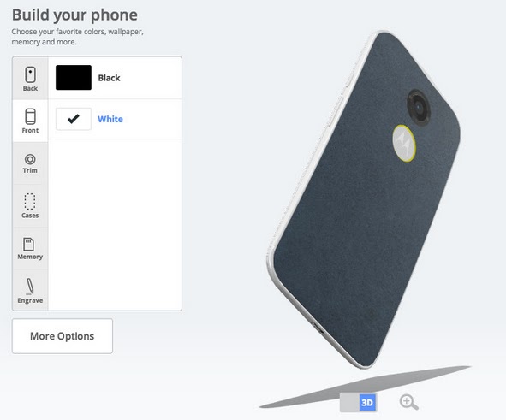Image resolution: width=506 pixels, height=420 pixels.
Task: Choose the Black color swatch
Action: click(74, 77)
